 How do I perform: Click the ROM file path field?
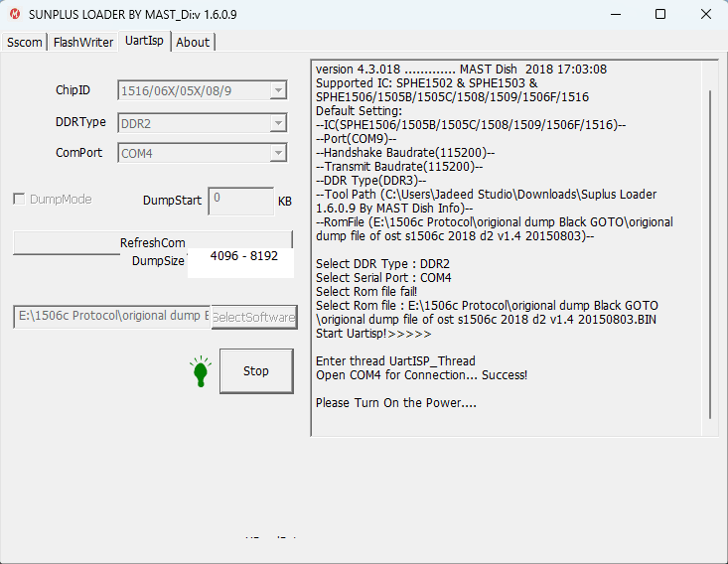click(112, 316)
